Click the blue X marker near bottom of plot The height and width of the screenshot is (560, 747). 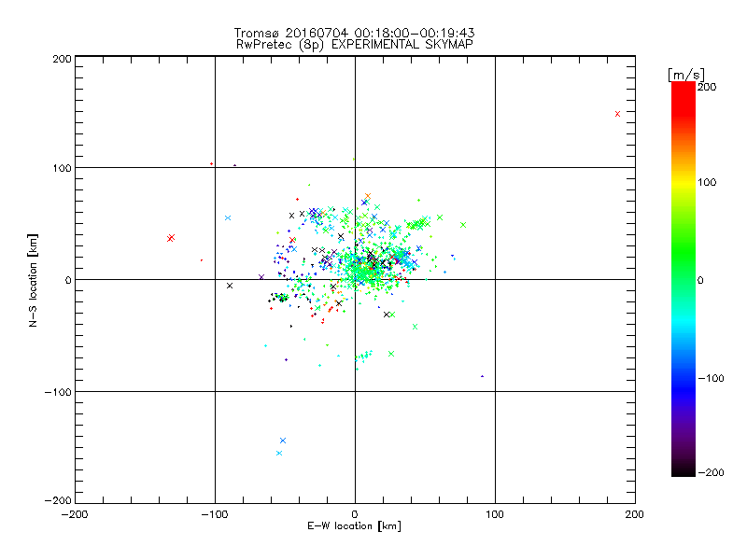[283, 441]
